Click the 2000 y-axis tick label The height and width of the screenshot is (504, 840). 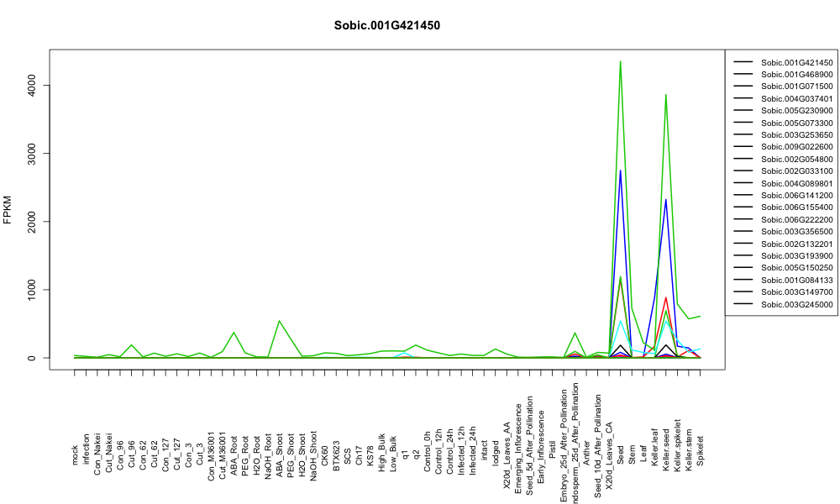(31, 221)
